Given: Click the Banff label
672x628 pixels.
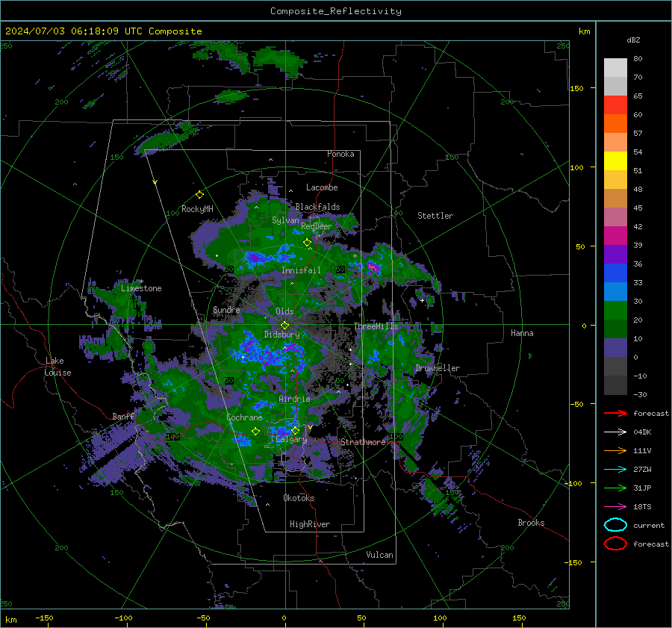Looking at the screenshot, I should pyautogui.click(x=123, y=417).
